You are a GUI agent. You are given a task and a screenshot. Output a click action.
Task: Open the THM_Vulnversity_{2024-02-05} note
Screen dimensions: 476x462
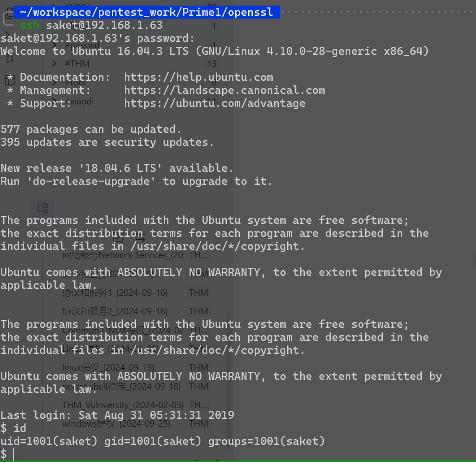(x=123, y=405)
